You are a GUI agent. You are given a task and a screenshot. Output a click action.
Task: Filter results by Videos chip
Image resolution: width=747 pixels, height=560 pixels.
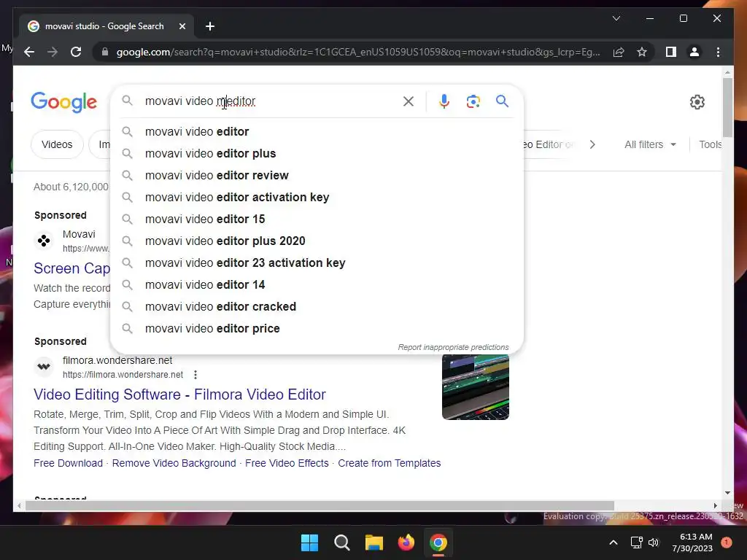pyautogui.click(x=57, y=144)
